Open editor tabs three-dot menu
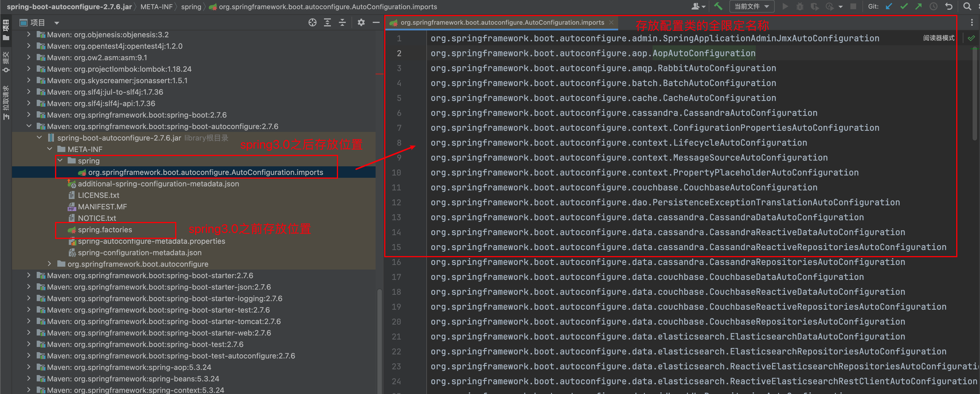This screenshot has width=980, height=394. 972,23
